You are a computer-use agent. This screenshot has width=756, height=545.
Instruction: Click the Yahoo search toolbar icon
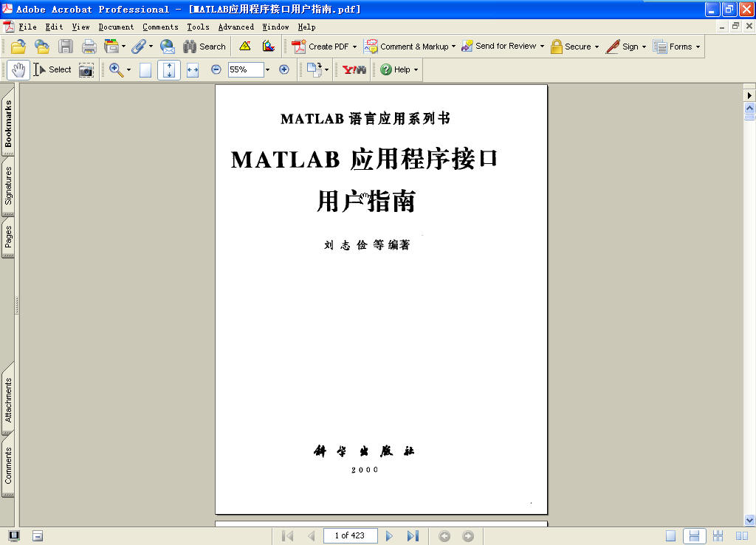pos(354,70)
